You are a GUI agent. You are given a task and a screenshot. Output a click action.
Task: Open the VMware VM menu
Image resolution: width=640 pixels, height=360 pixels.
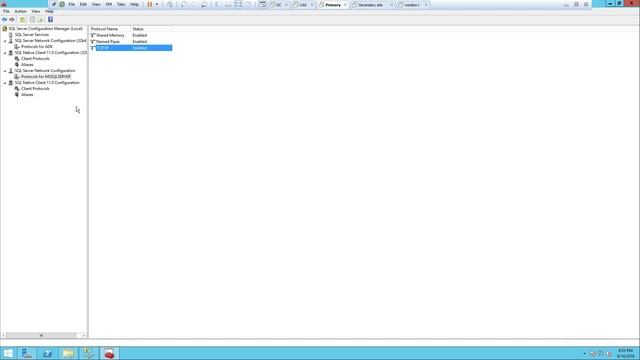click(109, 4)
